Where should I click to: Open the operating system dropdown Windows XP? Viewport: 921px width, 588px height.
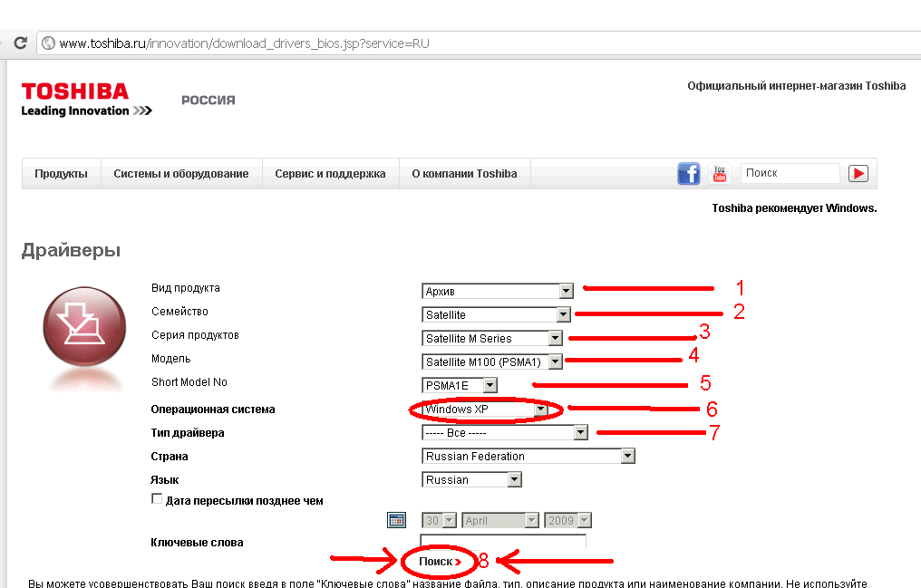pos(485,409)
